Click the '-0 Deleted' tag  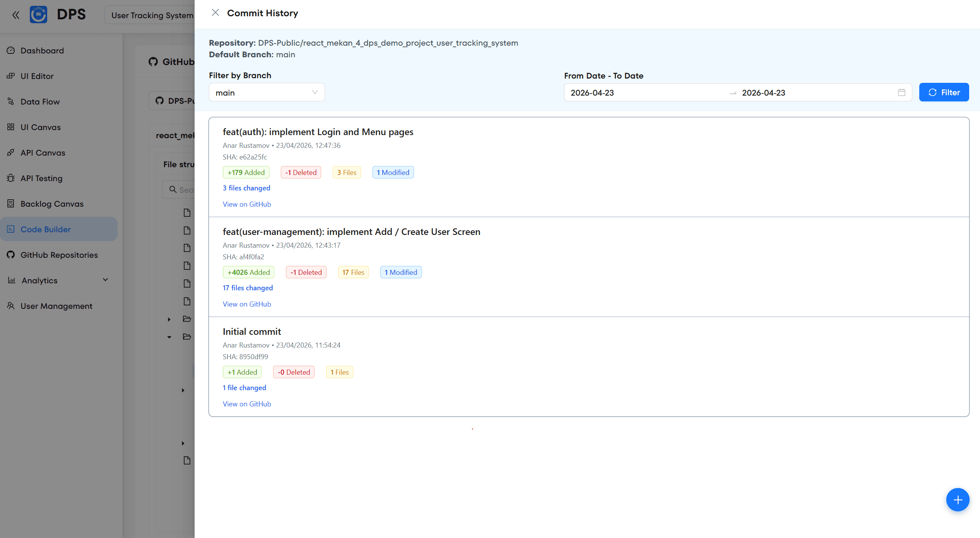[294, 372]
